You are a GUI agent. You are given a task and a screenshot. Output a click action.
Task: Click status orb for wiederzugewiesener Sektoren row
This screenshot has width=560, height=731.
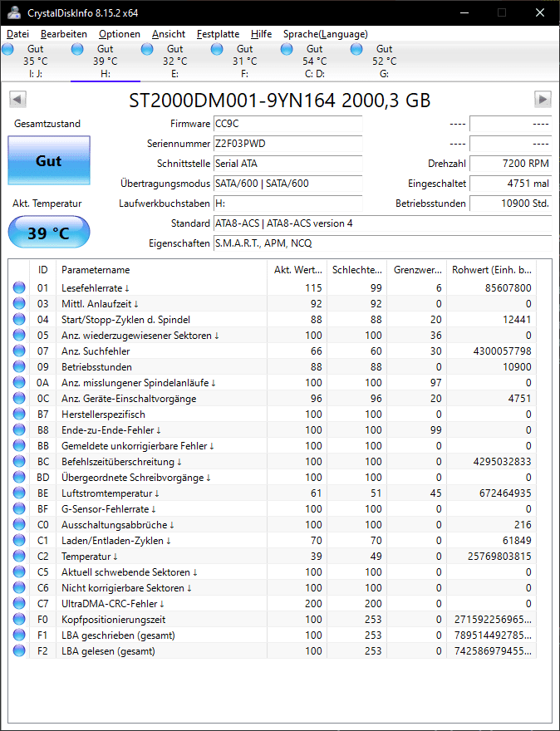point(19,336)
